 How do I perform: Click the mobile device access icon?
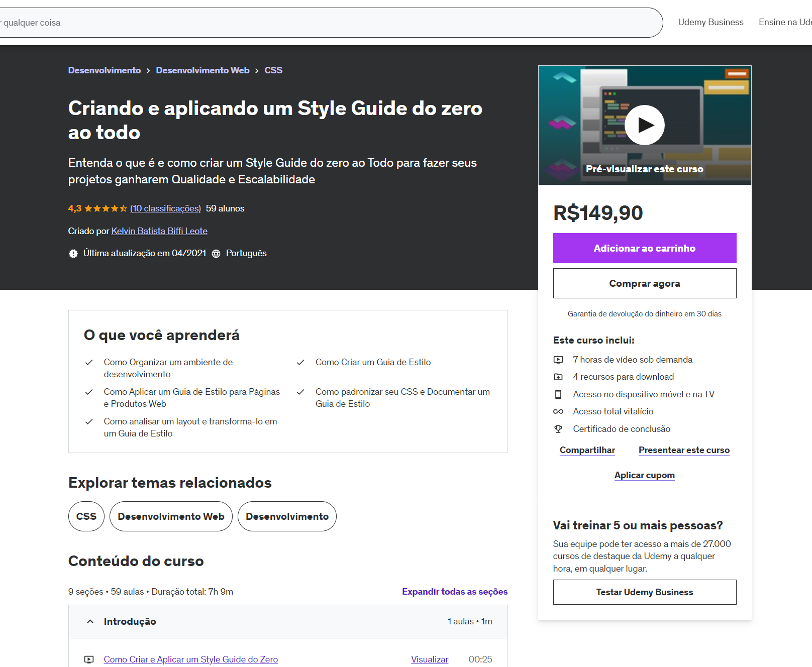(558, 394)
